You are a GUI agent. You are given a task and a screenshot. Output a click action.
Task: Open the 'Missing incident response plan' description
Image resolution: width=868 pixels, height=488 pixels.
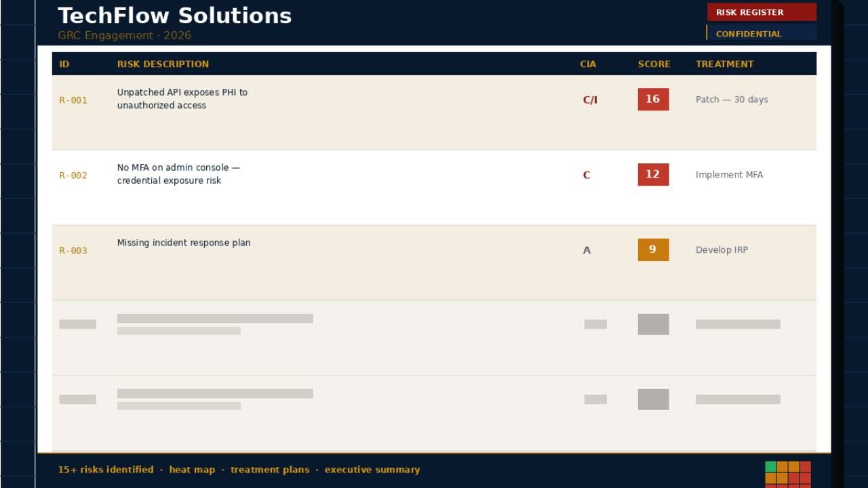pos(184,243)
